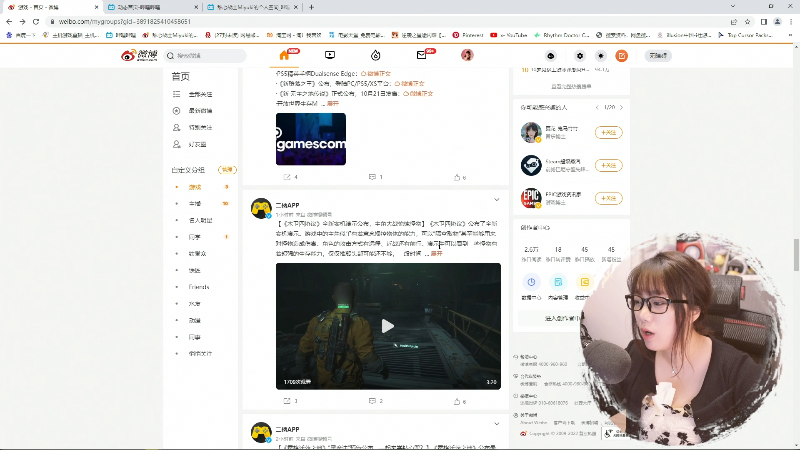Open the teal document icon in the creator center
The height and width of the screenshot is (450, 800).
[558, 282]
